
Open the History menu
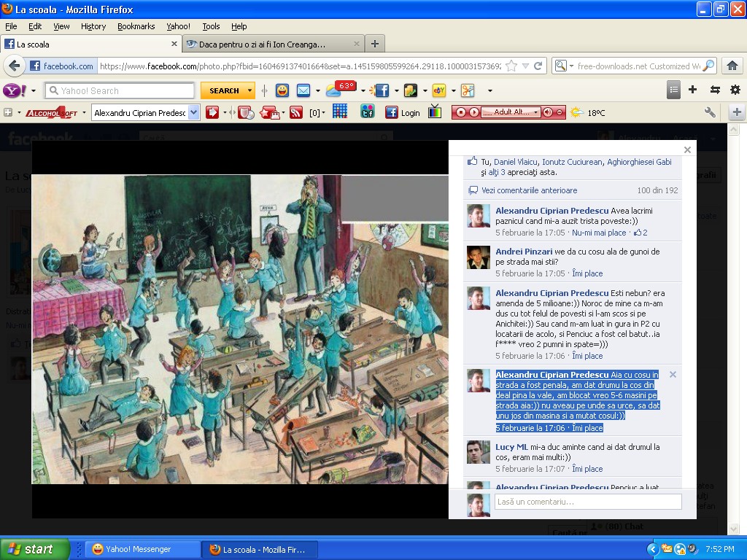click(93, 26)
